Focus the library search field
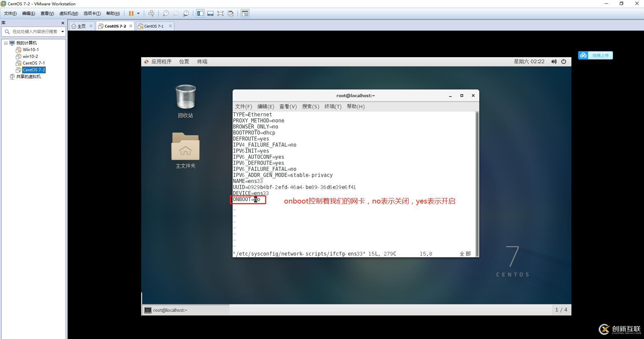This screenshot has height=339, width=644. [x=34, y=32]
